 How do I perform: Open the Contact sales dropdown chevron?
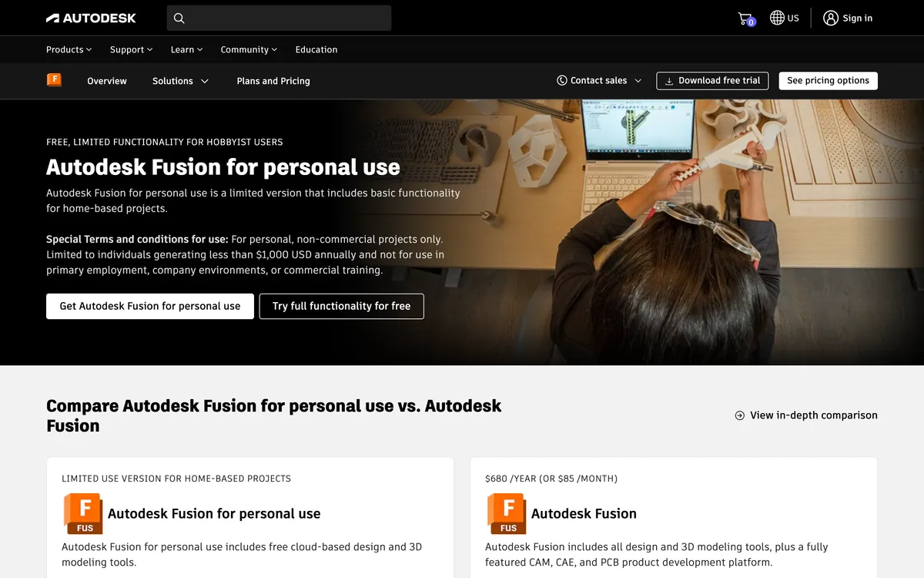638,81
